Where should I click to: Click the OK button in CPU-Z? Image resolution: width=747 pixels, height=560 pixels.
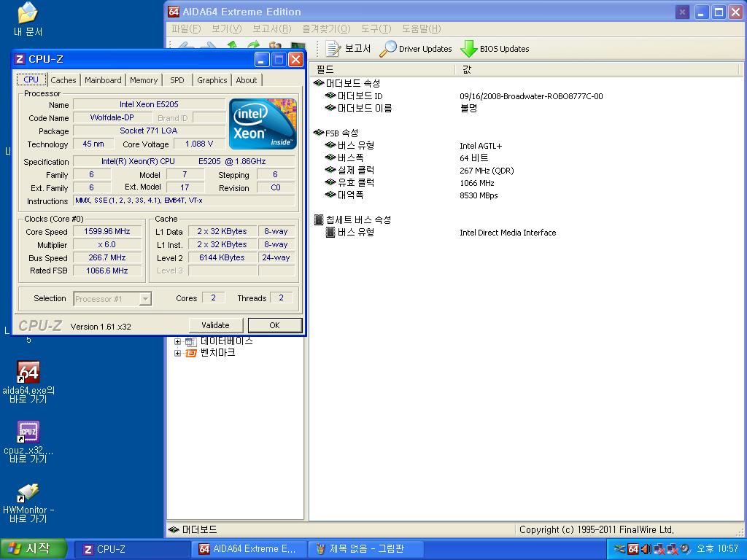pyautogui.click(x=275, y=325)
